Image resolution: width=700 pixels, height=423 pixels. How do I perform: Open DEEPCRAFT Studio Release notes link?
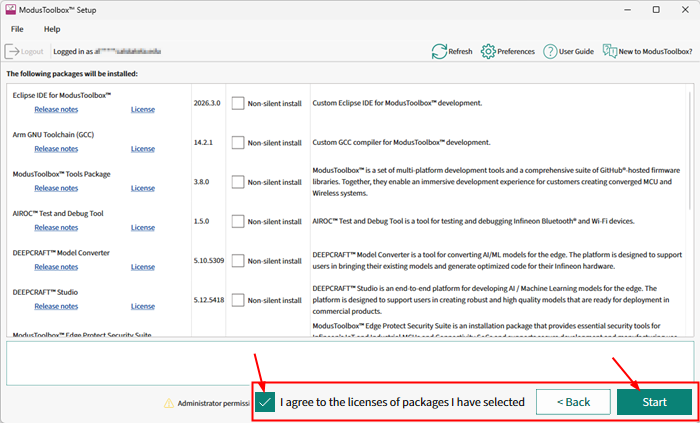pyautogui.click(x=56, y=306)
